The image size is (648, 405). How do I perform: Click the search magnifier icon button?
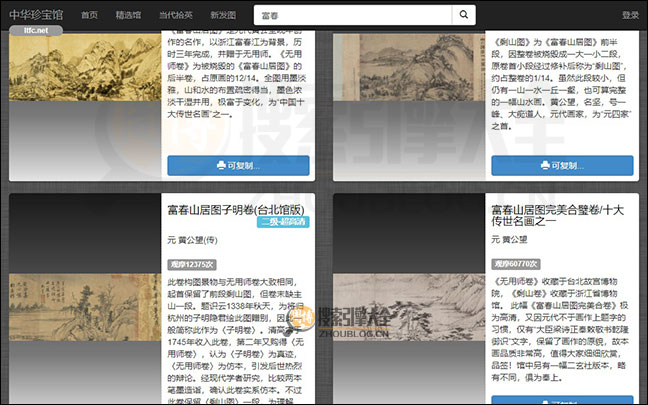(464, 15)
